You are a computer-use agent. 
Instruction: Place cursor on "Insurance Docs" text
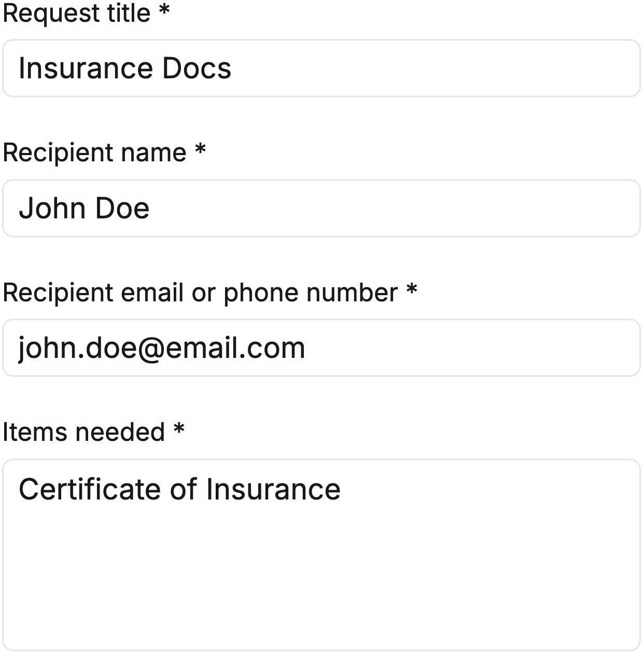124,68
